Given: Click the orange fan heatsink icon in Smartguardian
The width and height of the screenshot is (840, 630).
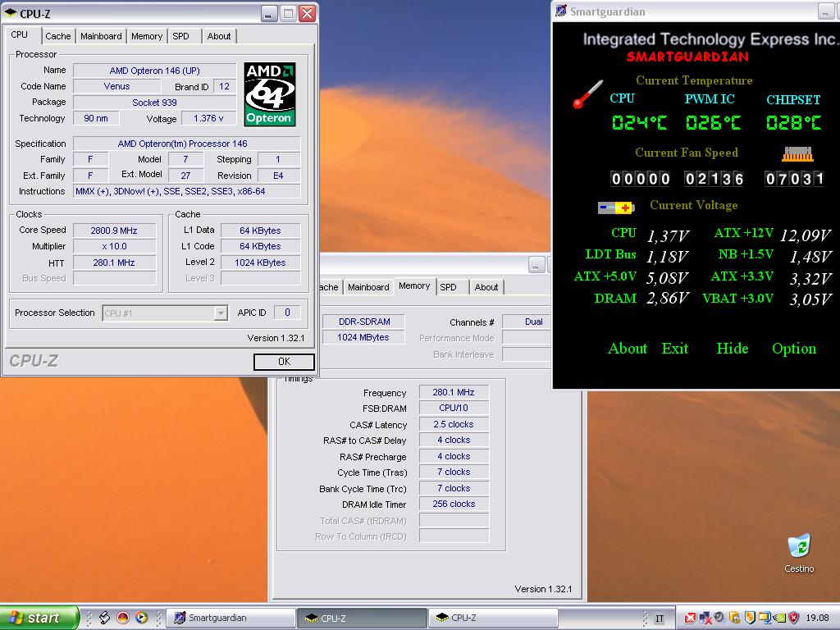Looking at the screenshot, I should [797, 154].
